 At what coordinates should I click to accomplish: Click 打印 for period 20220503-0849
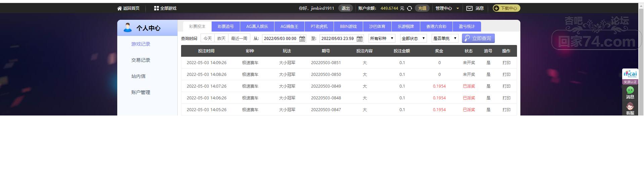pyautogui.click(x=506, y=86)
